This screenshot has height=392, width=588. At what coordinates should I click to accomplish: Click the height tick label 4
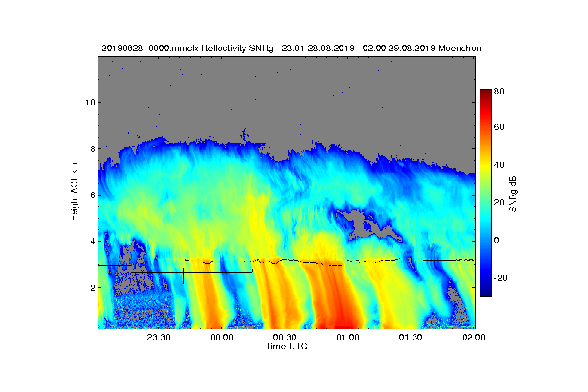pyautogui.click(x=92, y=241)
